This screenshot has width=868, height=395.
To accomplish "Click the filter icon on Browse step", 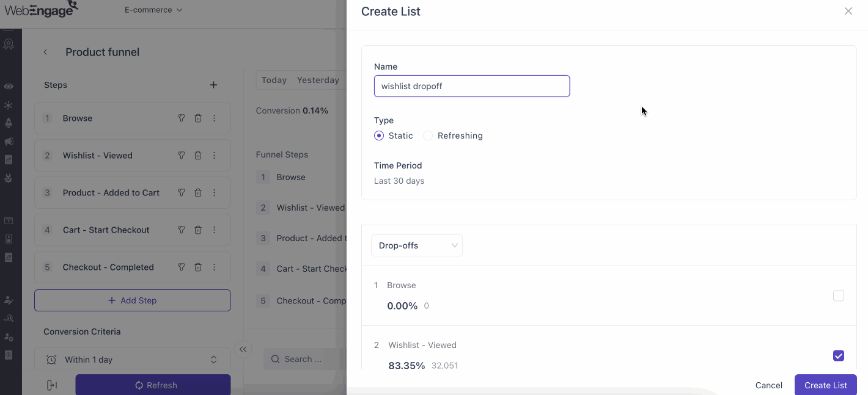I will pos(182,118).
